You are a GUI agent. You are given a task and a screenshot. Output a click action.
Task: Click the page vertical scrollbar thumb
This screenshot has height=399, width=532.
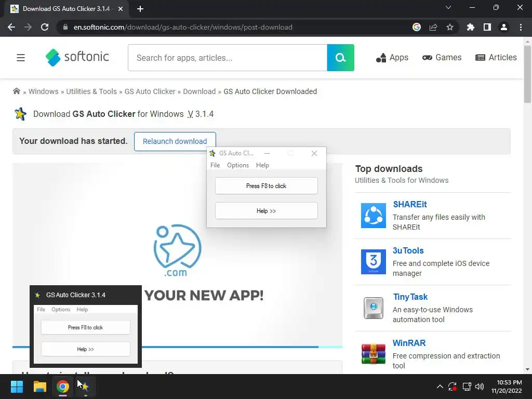pos(527,74)
